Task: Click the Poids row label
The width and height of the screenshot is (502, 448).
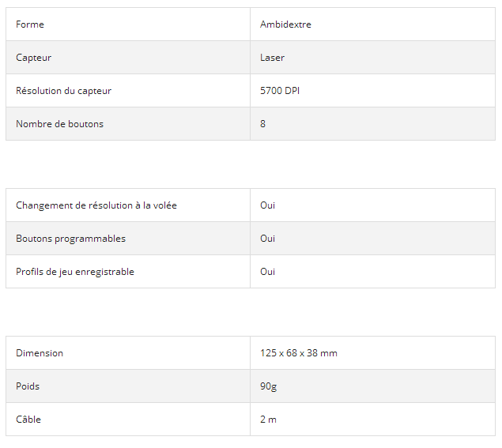Action: 28,386
